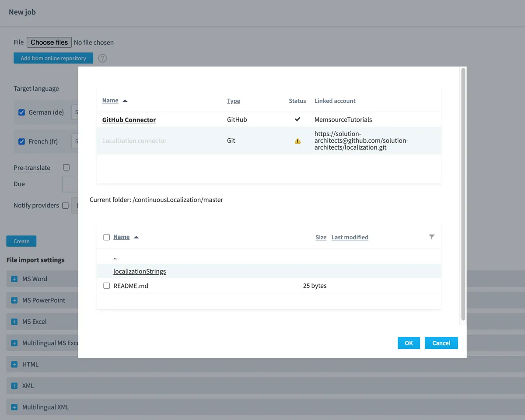The image size is (525, 420).
Task: Click the GitHub type cell
Action: click(237, 119)
